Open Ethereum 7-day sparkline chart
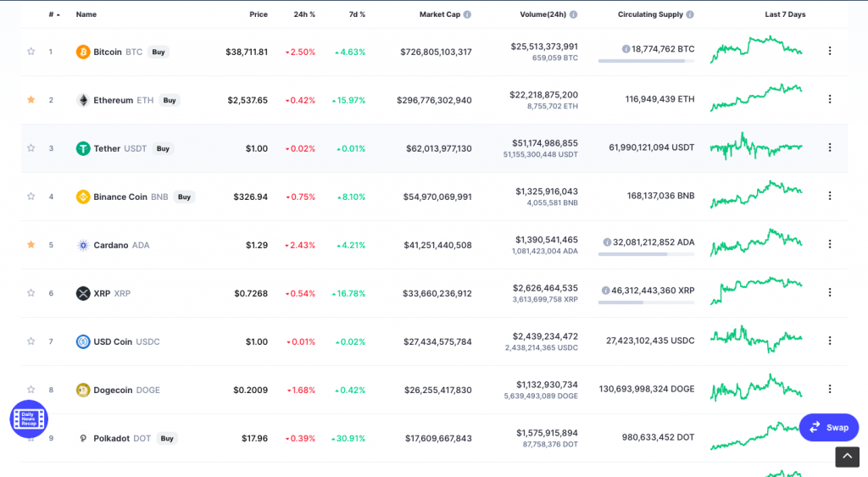The height and width of the screenshot is (477, 868). 756,98
